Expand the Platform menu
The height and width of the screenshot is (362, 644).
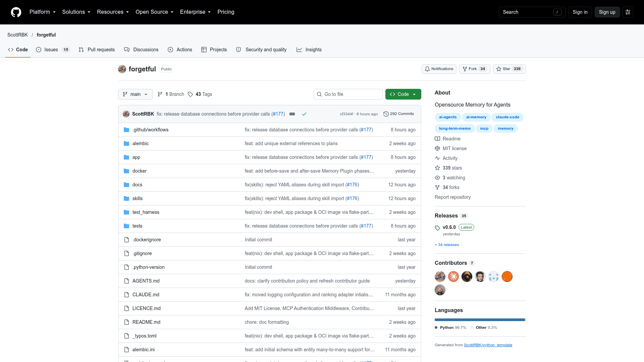tap(43, 12)
